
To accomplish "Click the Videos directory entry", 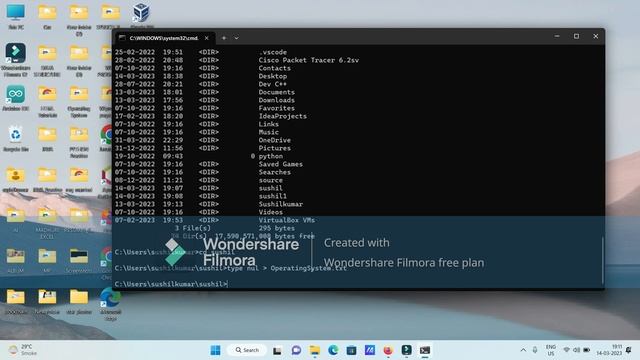I will coord(271,212).
